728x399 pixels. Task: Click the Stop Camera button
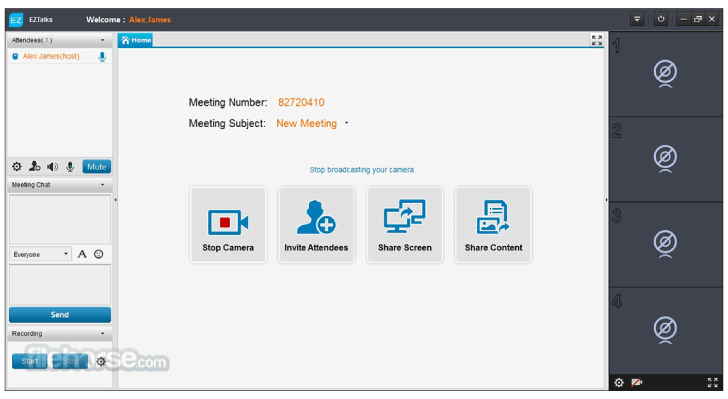click(228, 225)
